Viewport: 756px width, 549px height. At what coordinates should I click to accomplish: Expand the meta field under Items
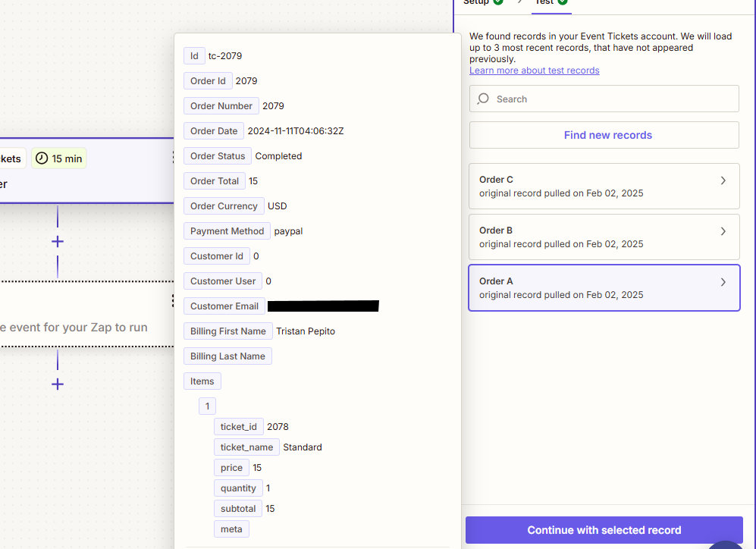[x=231, y=529]
